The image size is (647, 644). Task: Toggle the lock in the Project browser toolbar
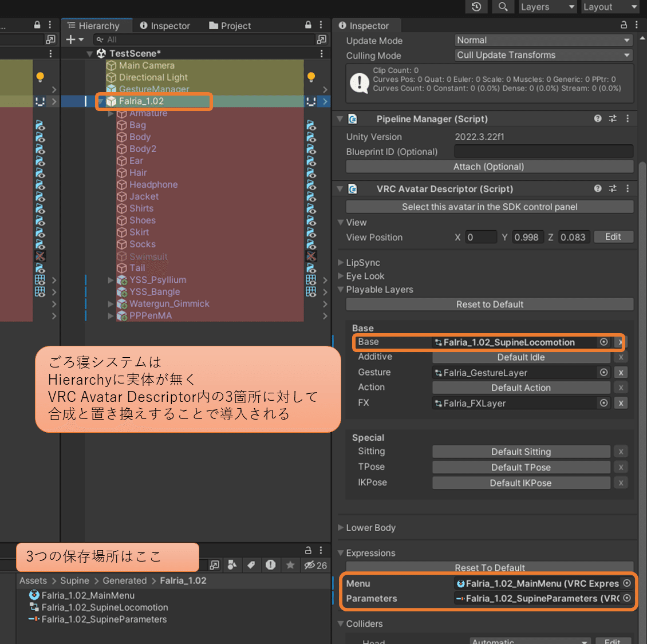(308, 550)
